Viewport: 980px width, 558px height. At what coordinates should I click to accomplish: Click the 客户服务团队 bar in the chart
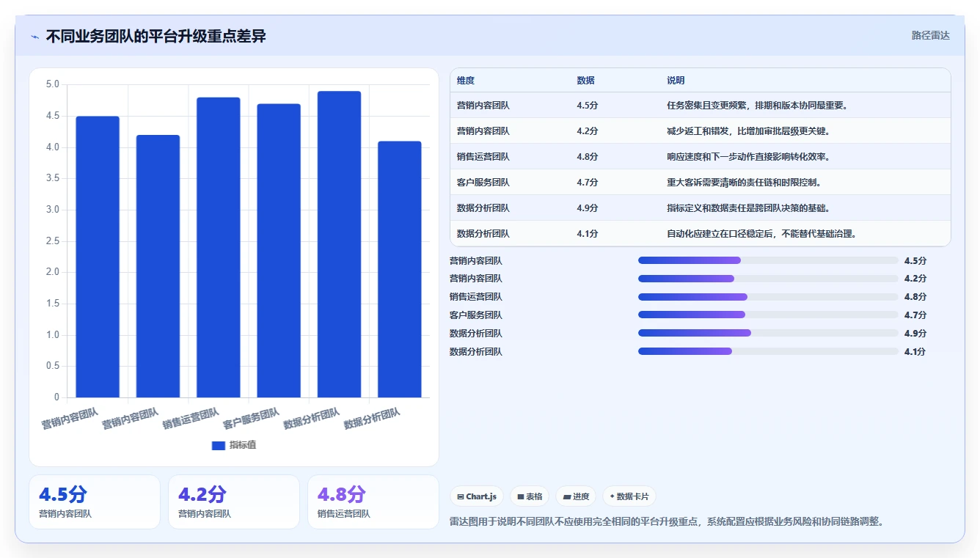tap(279, 251)
